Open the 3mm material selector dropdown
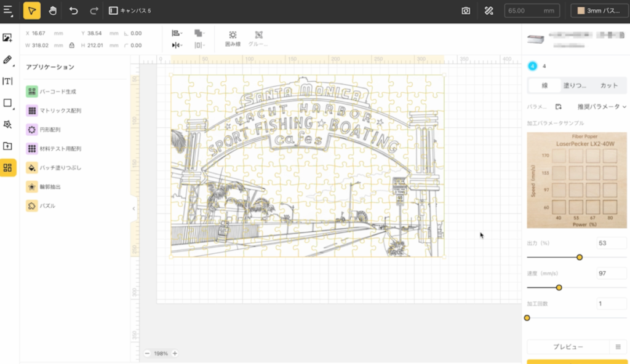This screenshot has height=364, width=630. coord(599,10)
